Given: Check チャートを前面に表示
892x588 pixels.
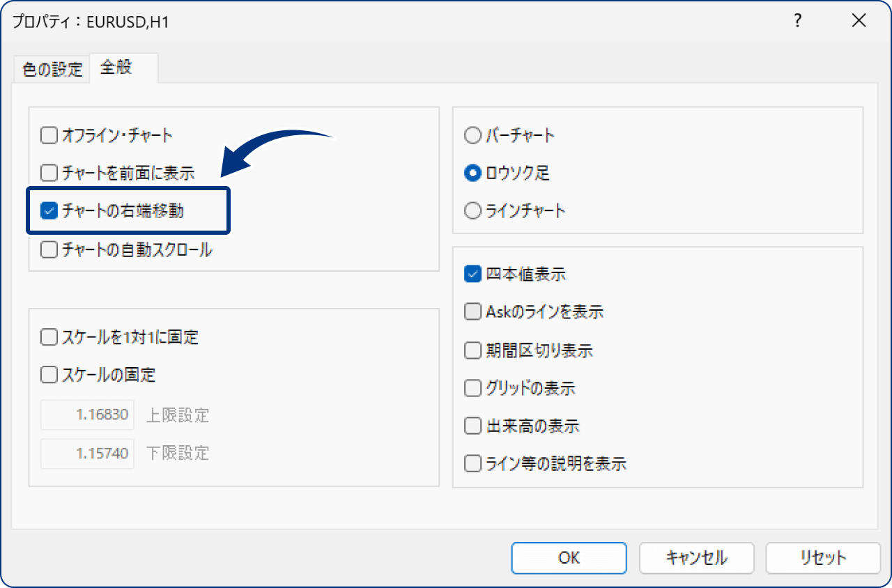Looking at the screenshot, I should tap(49, 173).
